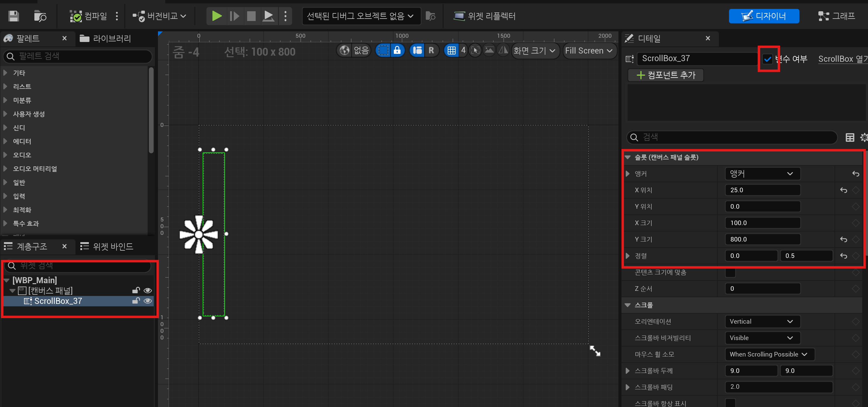Select ScrollBox_37 in the hierarchy
The image size is (868, 407).
point(58,301)
